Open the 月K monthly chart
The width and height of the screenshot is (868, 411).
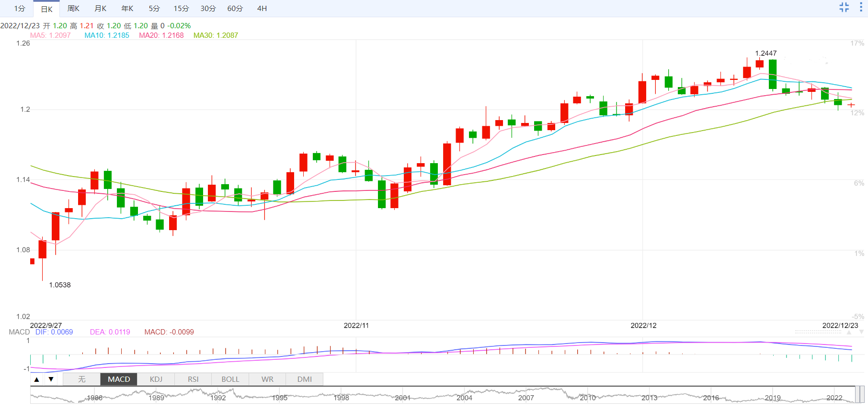100,9
